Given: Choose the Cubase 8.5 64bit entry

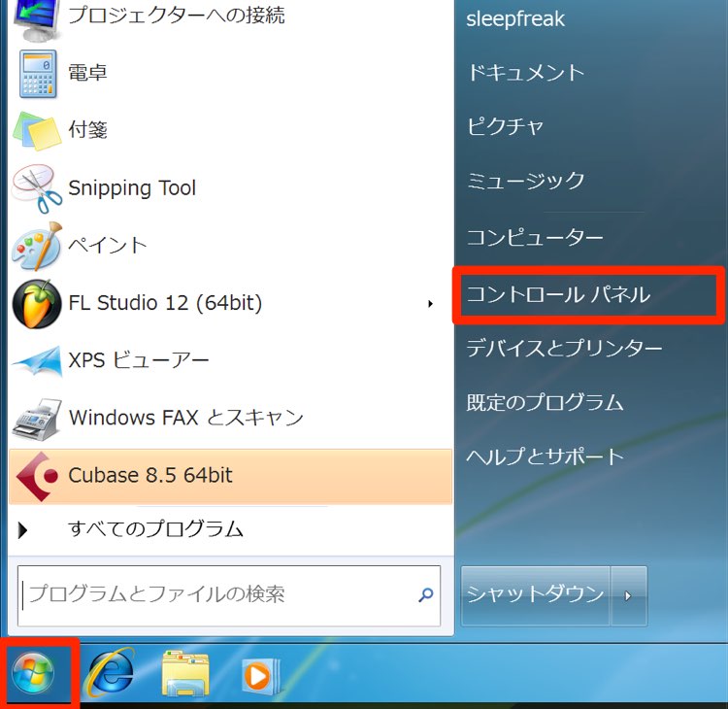Looking at the screenshot, I should [230, 476].
